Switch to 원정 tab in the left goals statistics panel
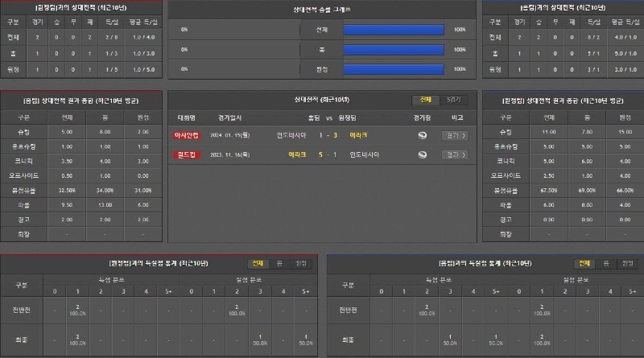This screenshot has height=358, width=644. (301, 263)
